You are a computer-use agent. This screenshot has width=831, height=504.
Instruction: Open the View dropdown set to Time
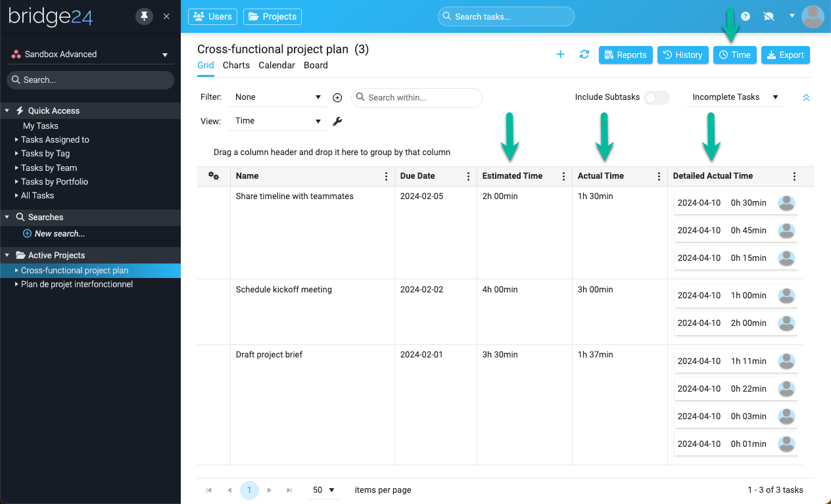click(277, 121)
